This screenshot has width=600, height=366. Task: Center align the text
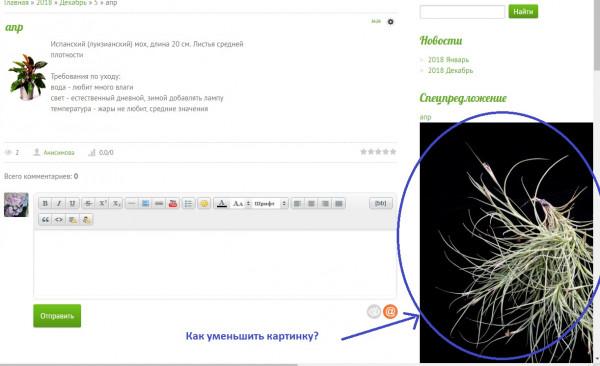[311, 203]
